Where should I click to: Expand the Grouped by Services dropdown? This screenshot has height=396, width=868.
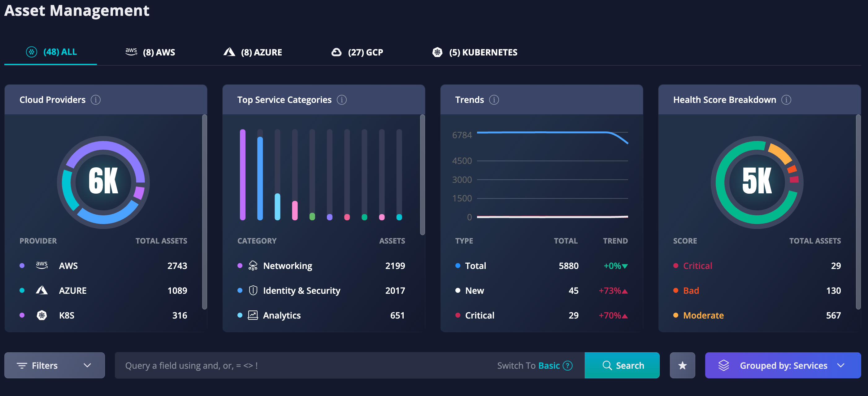coord(783,365)
